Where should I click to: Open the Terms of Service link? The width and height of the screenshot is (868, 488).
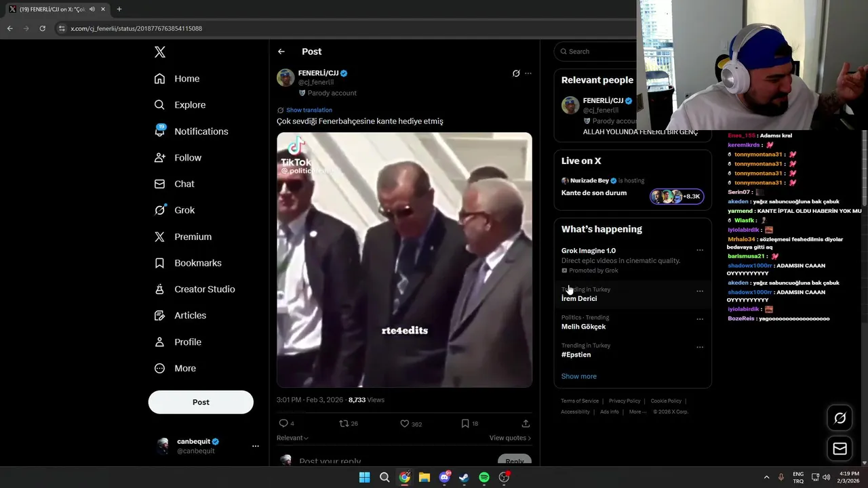point(580,401)
